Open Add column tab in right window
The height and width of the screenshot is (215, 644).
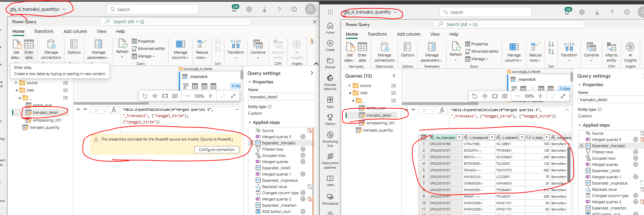tap(409, 34)
